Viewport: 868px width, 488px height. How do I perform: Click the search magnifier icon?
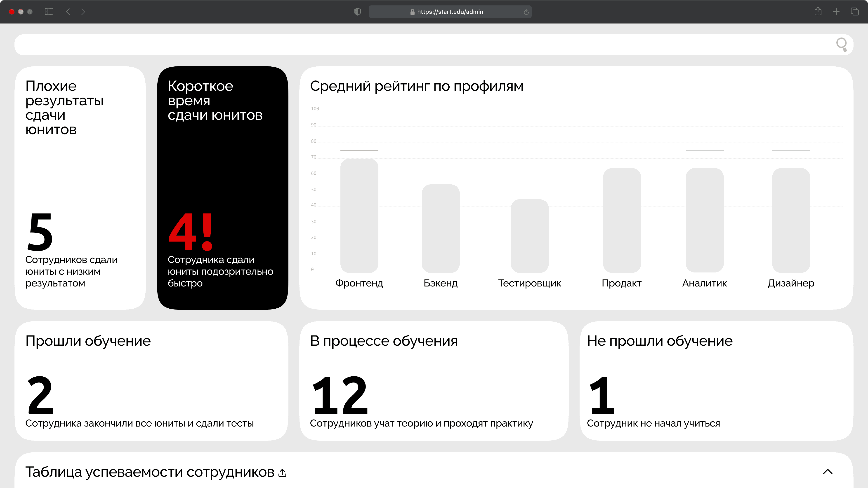tap(841, 45)
